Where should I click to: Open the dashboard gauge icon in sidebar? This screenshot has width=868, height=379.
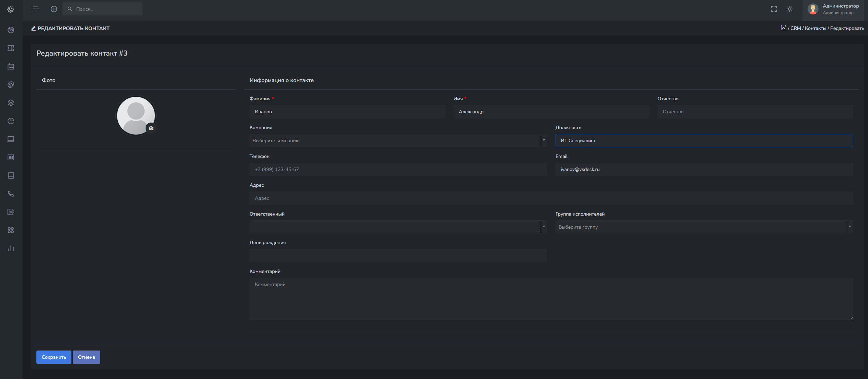click(x=11, y=30)
